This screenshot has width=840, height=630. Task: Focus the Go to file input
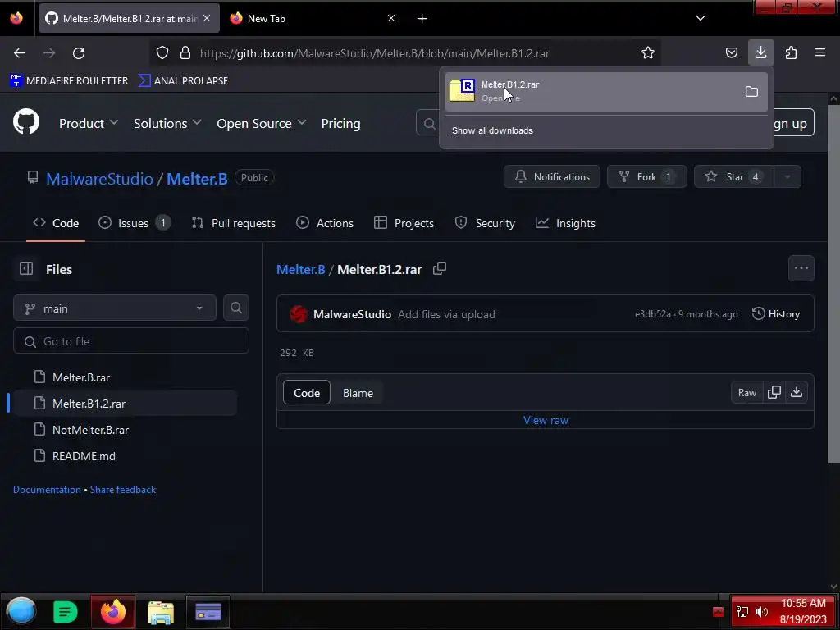tap(131, 340)
